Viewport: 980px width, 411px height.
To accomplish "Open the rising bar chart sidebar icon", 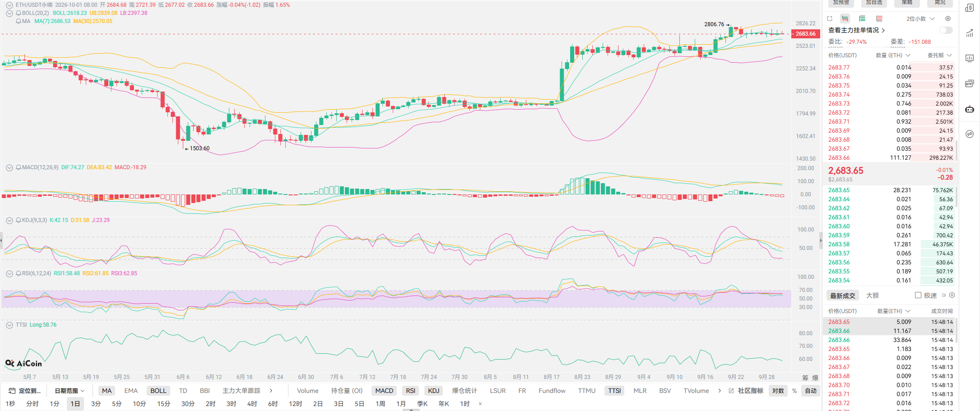I will pyautogui.click(x=970, y=33).
